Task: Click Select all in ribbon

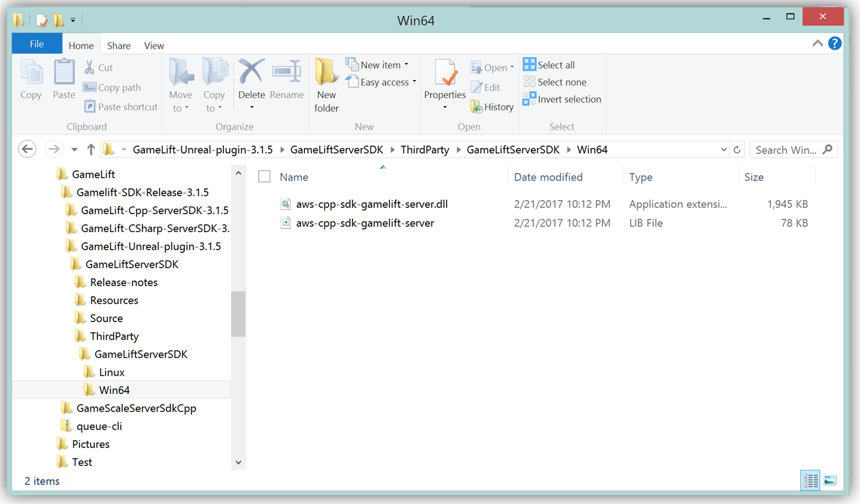Action: 549,65
